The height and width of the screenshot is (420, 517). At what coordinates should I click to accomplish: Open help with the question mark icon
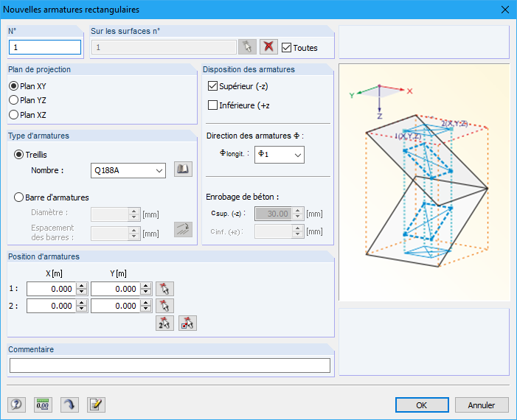click(16, 405)
